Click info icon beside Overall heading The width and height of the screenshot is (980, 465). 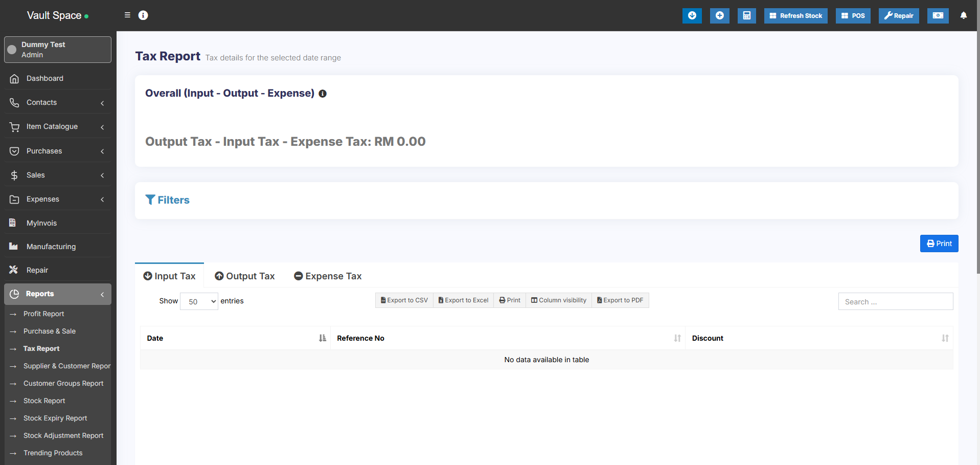323,94
